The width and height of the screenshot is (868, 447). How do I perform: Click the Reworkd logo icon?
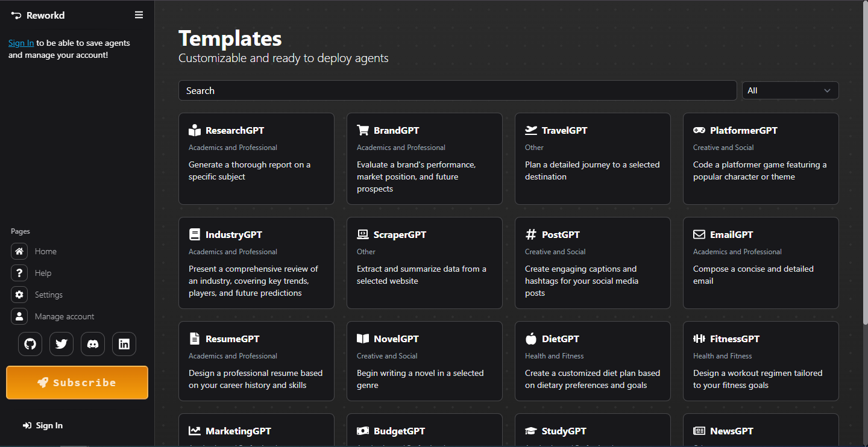(16, 15)
